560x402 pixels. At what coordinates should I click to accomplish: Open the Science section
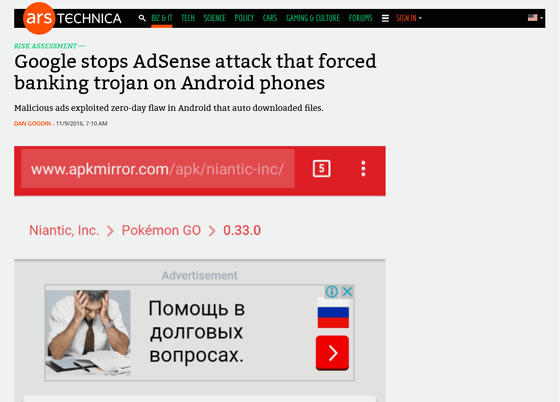(214, 18)
